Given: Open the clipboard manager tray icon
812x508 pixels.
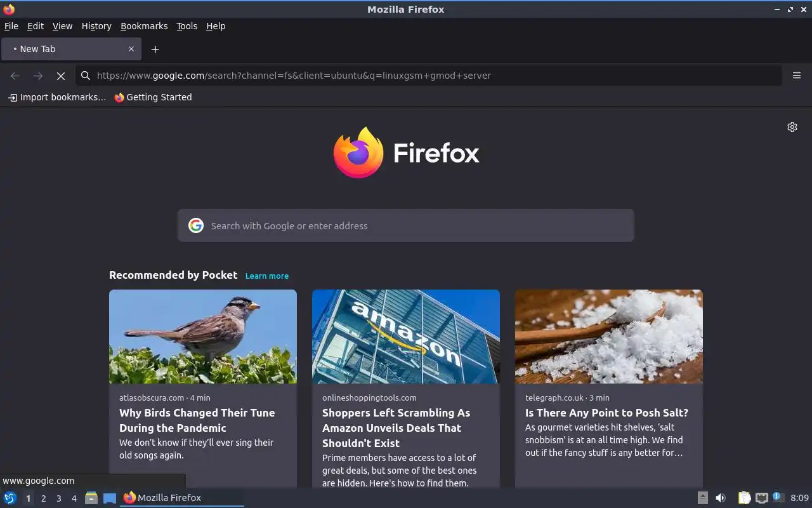Looking at the screenshot, I should (x=744, y=498).
